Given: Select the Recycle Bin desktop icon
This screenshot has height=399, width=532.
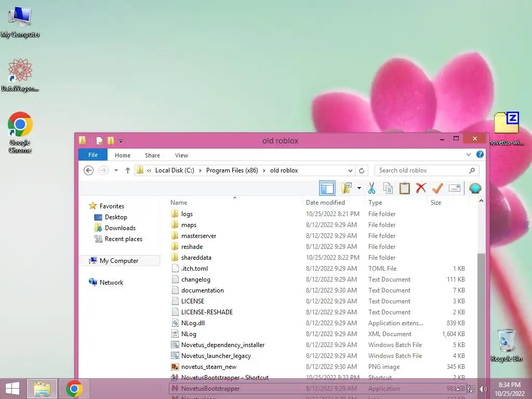Looking at the screenshot, I should pos(506,345).
